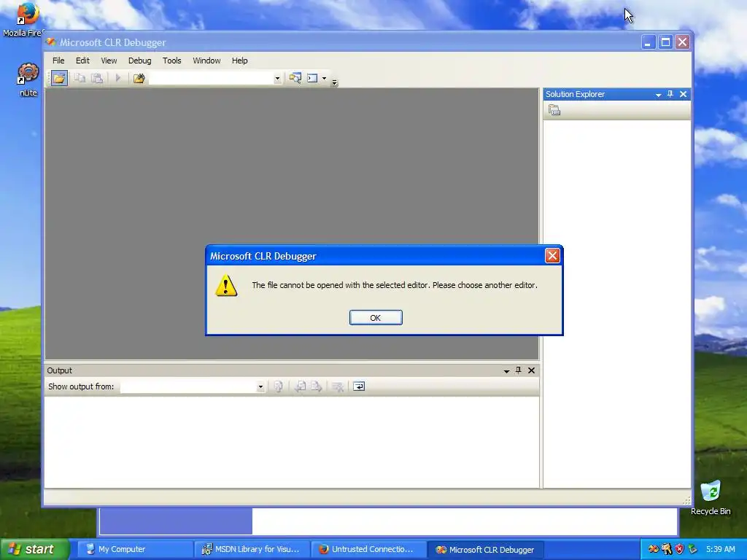The width and height of the screenshot is (747, 560).
Task: Toggle auto-hide pin on Output panel
Action: 519,370
